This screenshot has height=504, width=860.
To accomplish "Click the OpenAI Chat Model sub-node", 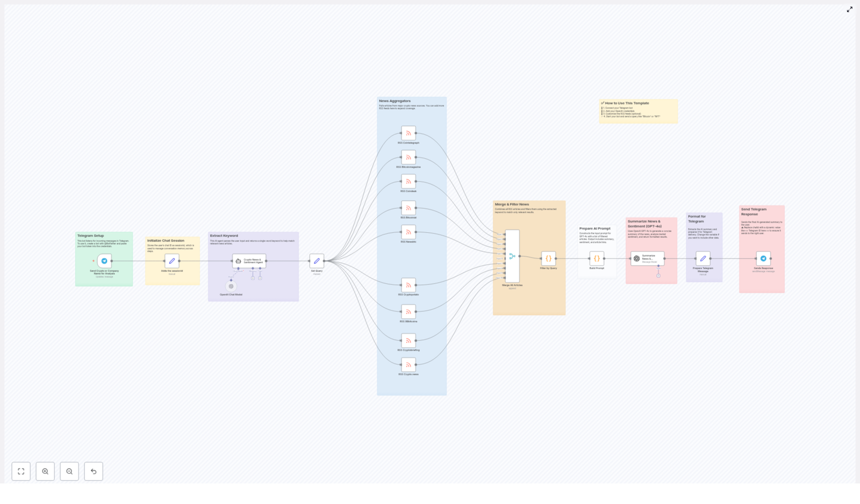I will (x=231, y=286).
